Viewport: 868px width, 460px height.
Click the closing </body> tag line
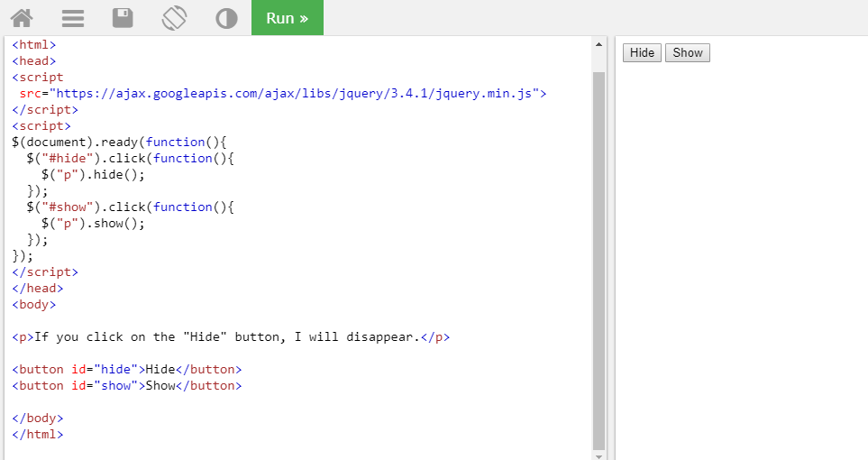(38, 419)
